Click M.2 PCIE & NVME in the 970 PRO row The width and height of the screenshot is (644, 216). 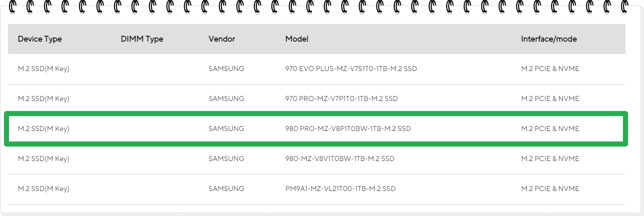(x=550, y=99)
